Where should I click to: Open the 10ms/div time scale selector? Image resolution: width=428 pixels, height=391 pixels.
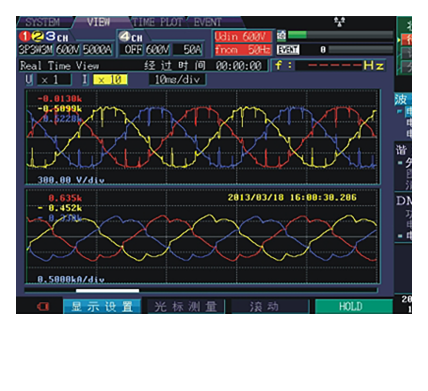(x=177, y=80)
